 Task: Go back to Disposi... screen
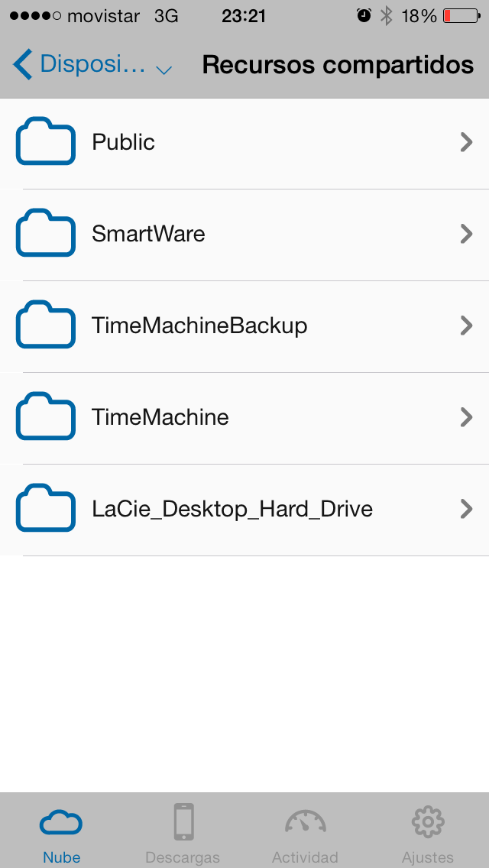point(78,64)
